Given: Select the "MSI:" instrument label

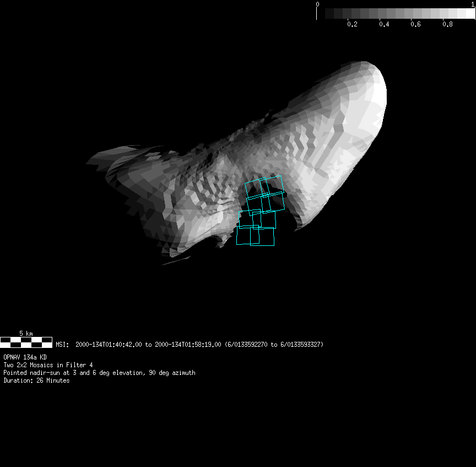Looking at the screenshot, I should (62, 345).
